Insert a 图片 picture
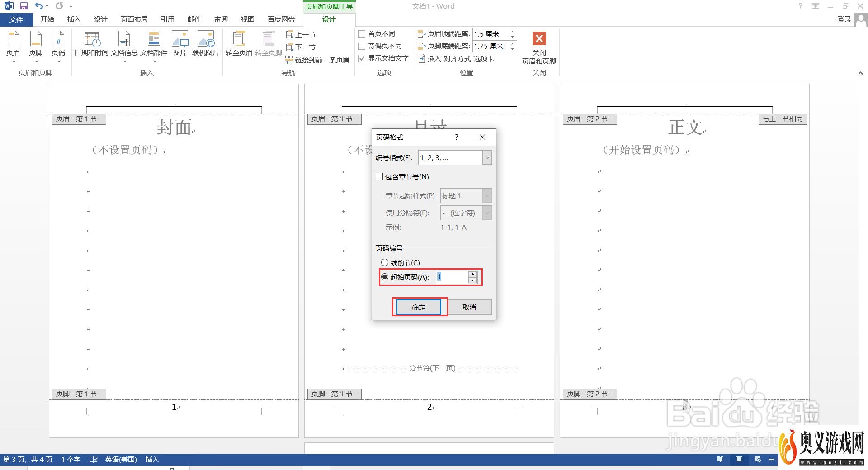 tap(180, 44)
